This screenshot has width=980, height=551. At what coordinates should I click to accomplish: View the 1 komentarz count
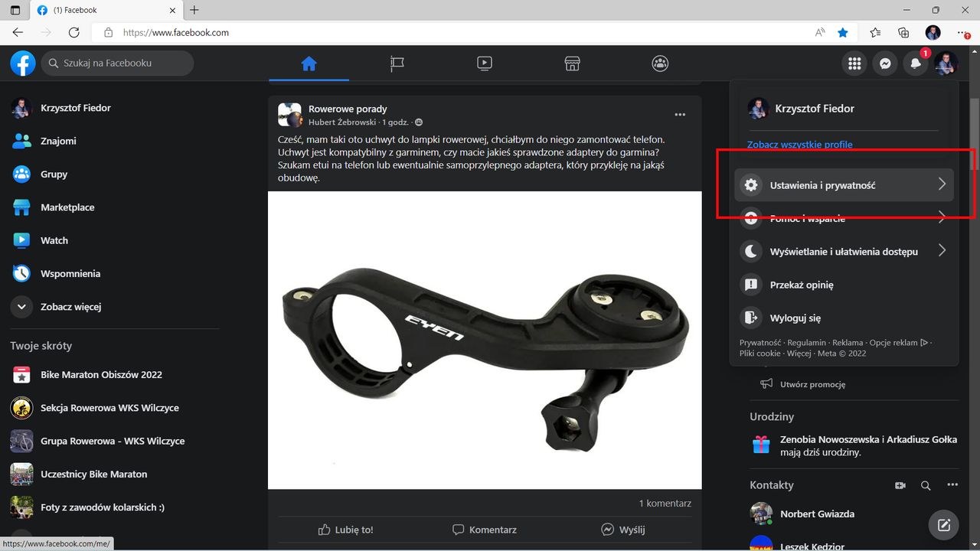(665, 504)
